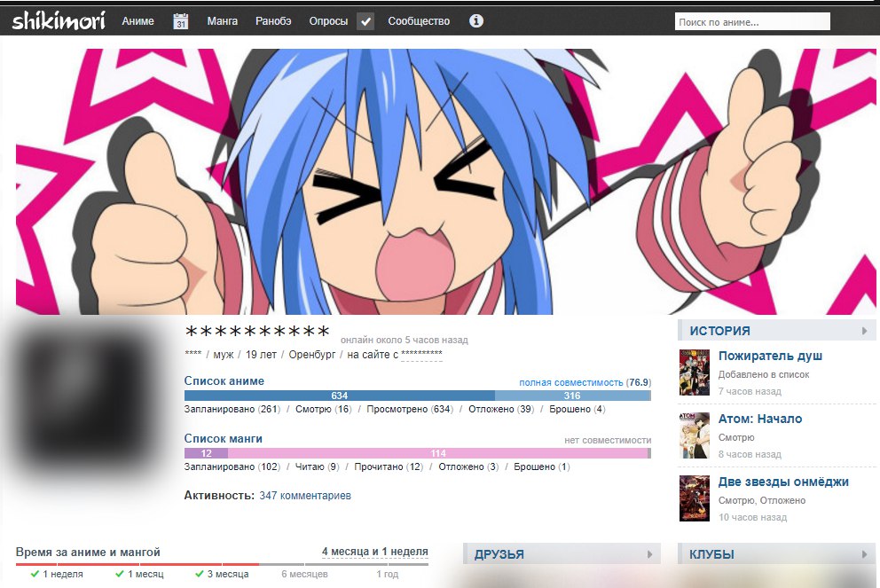This screenshot has height=588, width=880.
Task: Click нет совместимости text
Action: tap(608, 441)
